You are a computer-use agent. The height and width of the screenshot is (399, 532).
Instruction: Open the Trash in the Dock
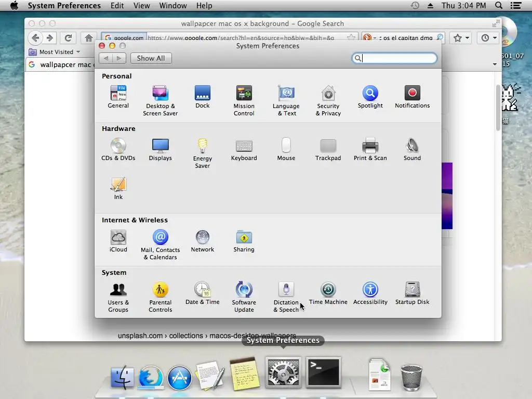tap(411, 377)
